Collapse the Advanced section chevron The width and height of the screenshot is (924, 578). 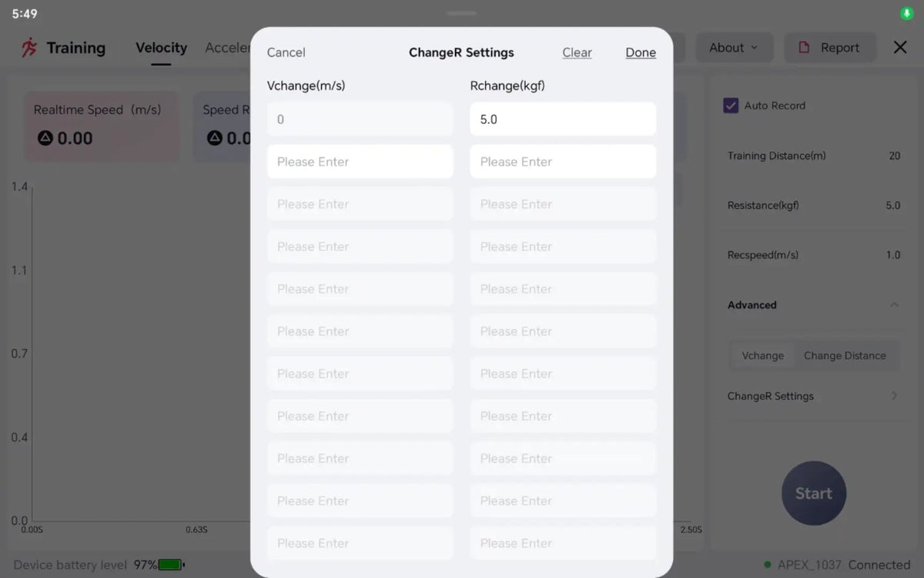click(x=894, y=305)
